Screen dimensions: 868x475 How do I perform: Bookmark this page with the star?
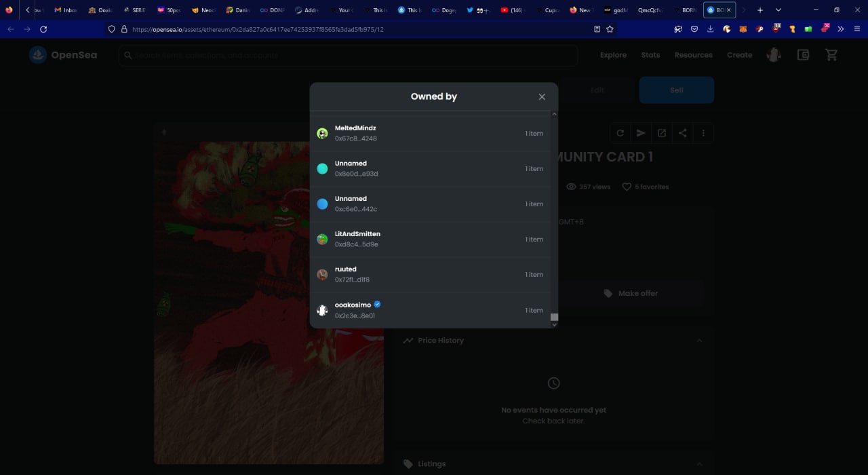(x=610, y=29)
